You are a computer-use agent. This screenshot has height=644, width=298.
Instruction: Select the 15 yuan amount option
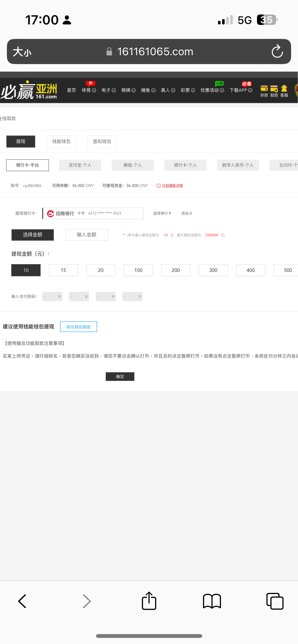click(x=63, y=270)
